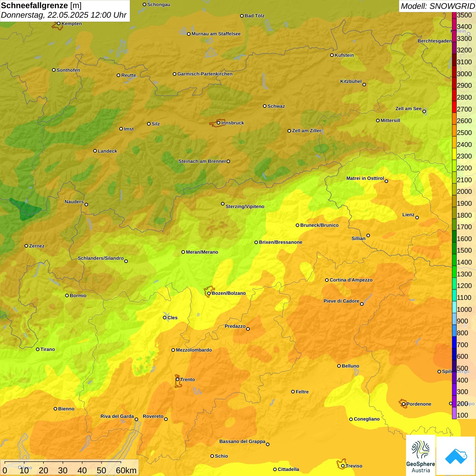Click the Lienz location dot
Image resolution: width=476 pixels, height=476 pixels.
click(417, 218)
